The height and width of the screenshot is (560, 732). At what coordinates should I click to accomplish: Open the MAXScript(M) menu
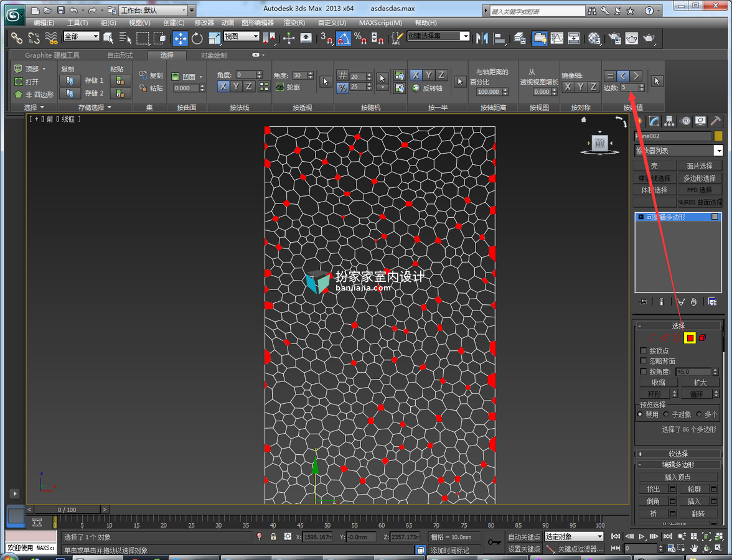pos(380,22)
